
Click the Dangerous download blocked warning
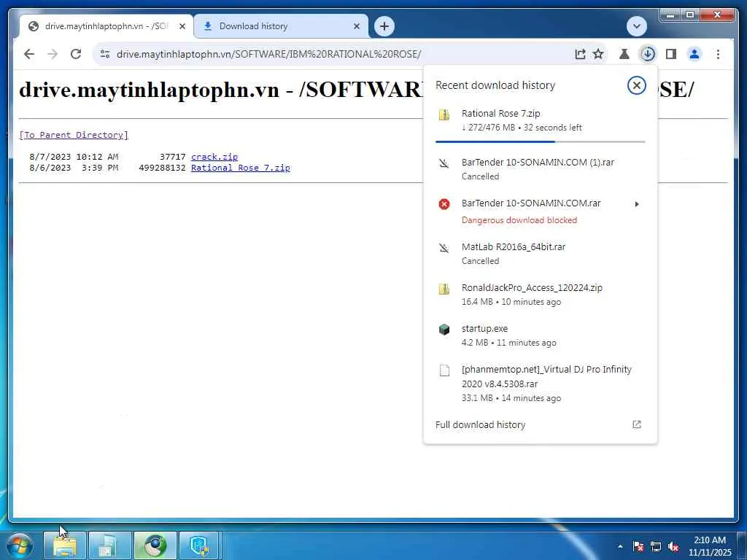click(519, 220)
